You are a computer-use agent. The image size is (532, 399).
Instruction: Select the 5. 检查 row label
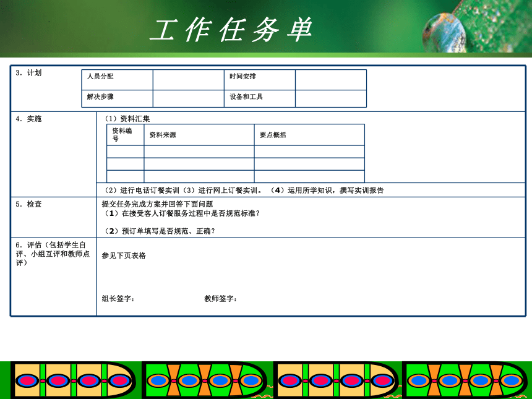28,204
